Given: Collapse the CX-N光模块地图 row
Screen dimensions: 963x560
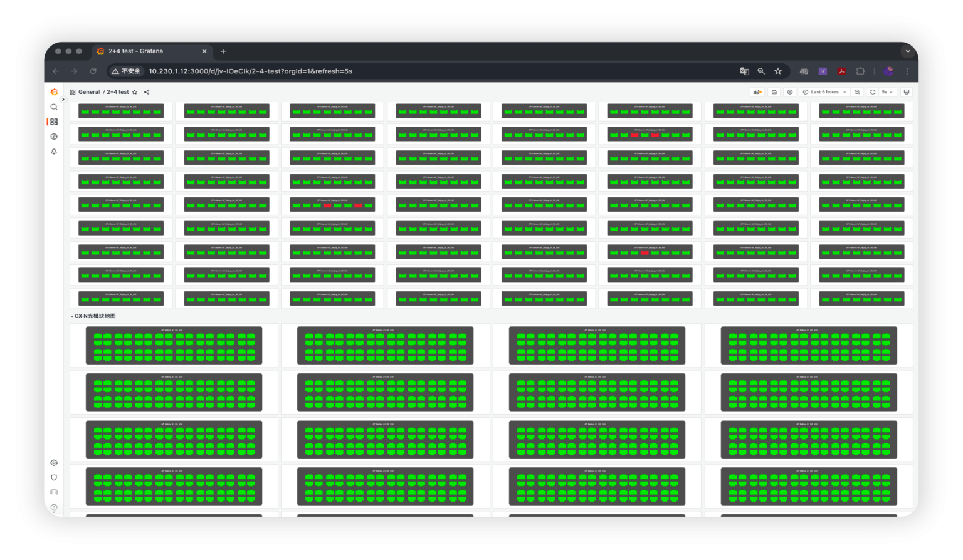Looking at the screenshot, I should 94,316.
